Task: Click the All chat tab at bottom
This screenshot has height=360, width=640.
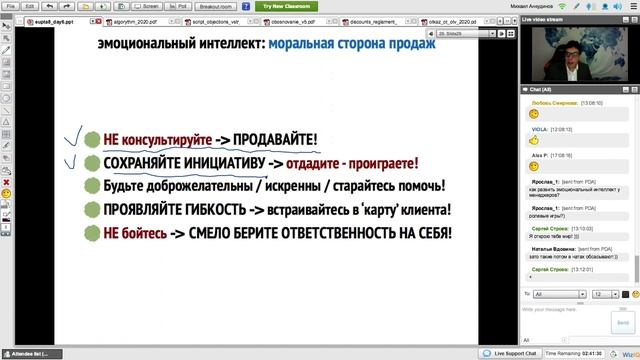Action: (544, 340)
